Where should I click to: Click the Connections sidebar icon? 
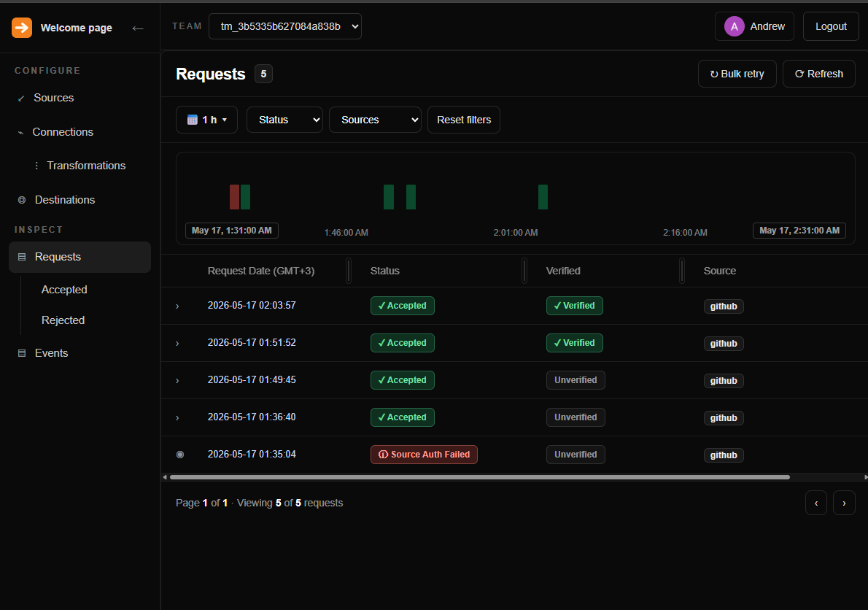point(20,132)
